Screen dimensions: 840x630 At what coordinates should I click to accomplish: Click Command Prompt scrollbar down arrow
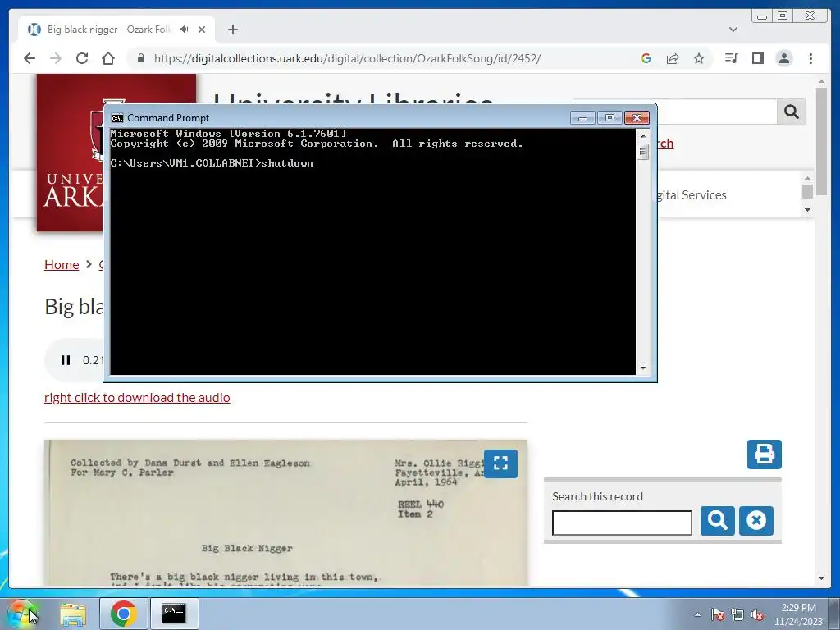(643, 368)
